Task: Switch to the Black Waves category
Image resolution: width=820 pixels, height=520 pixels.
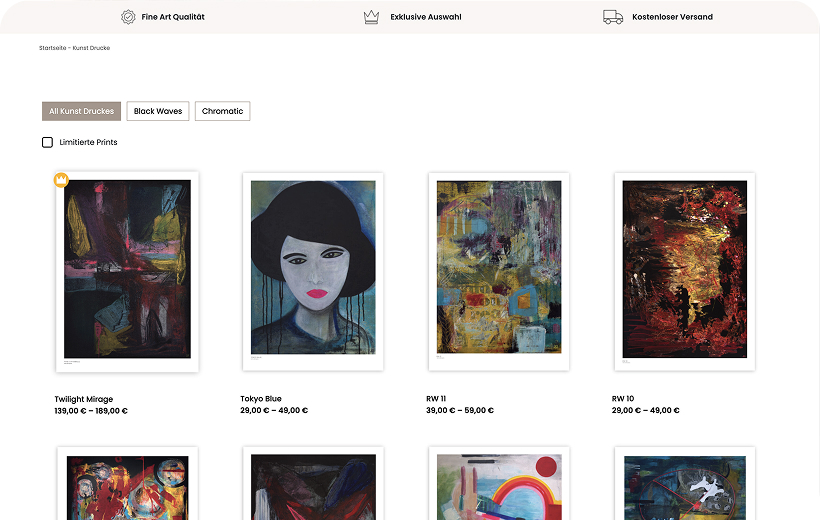Action: (x=158, y=111)
